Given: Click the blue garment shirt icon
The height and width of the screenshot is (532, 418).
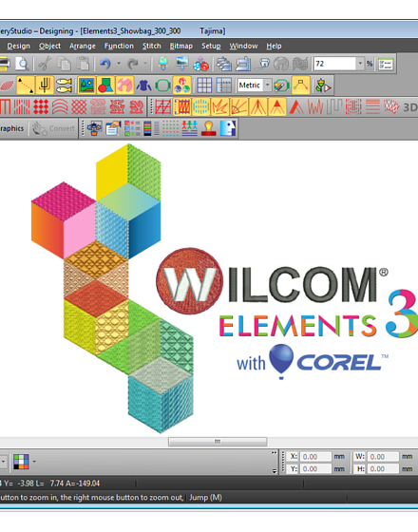Looking at the screenshot, I should point(143,85).
